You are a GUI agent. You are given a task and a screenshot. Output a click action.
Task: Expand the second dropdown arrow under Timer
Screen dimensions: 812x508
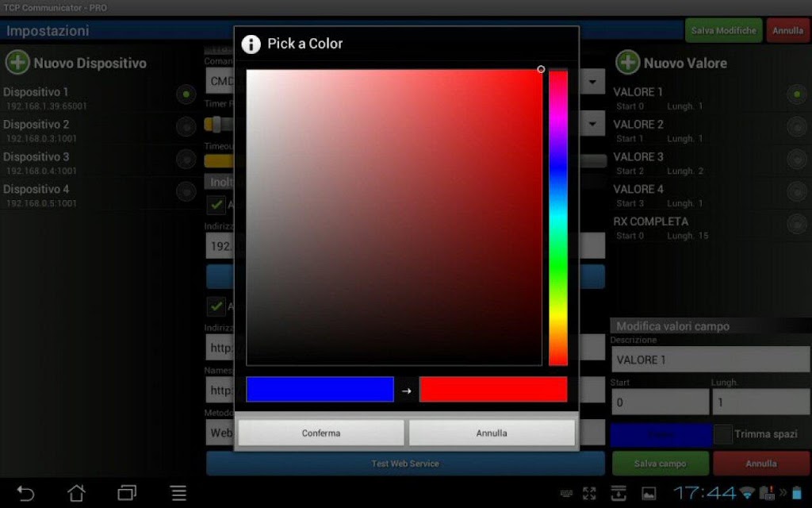click(592, 124)
